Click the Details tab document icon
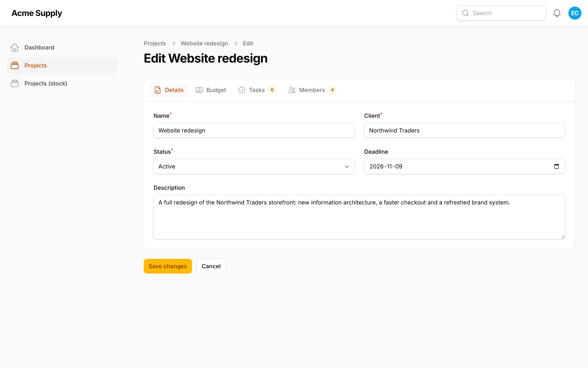The height and width of the screenshot is (368, 588). (157, 90)
